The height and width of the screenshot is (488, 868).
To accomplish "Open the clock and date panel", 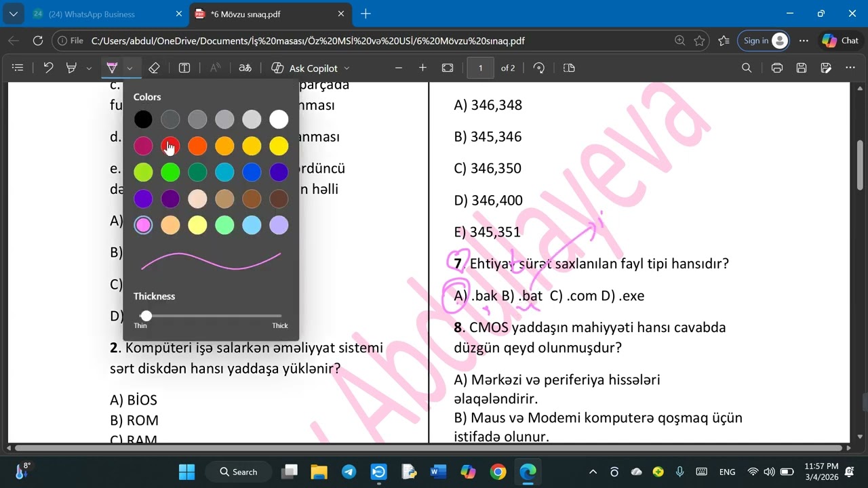I will tap(821, 472).
